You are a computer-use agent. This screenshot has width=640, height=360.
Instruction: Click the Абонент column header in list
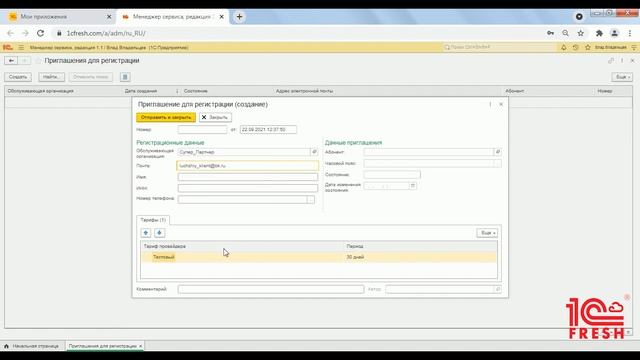click(x=514, y=91)
